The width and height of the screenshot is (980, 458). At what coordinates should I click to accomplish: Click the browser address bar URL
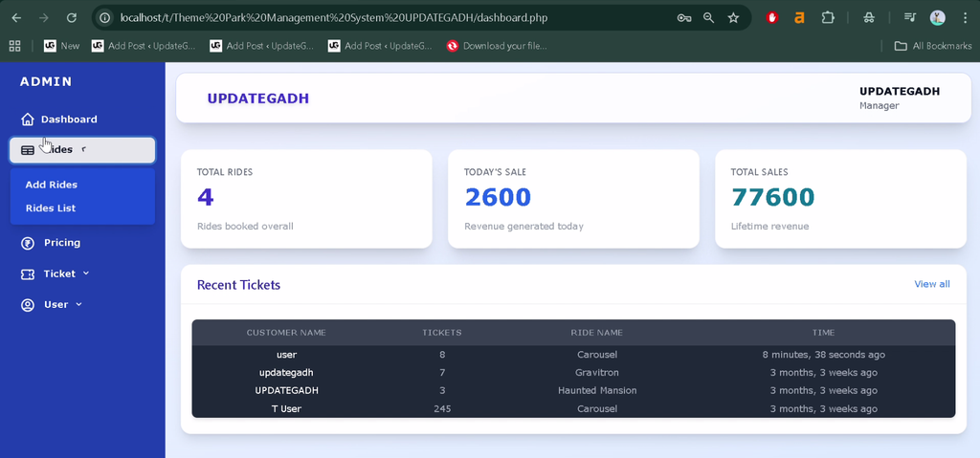[x=334, y=18]
